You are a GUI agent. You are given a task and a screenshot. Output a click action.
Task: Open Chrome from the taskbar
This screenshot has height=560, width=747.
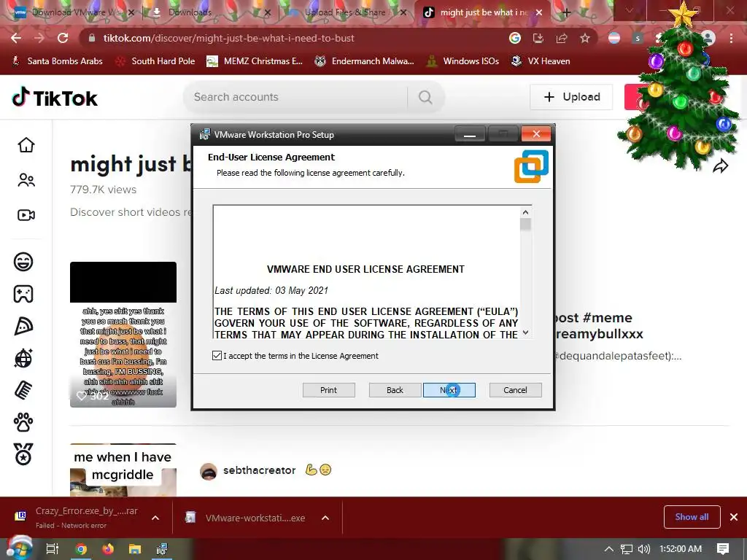point(81,549)
